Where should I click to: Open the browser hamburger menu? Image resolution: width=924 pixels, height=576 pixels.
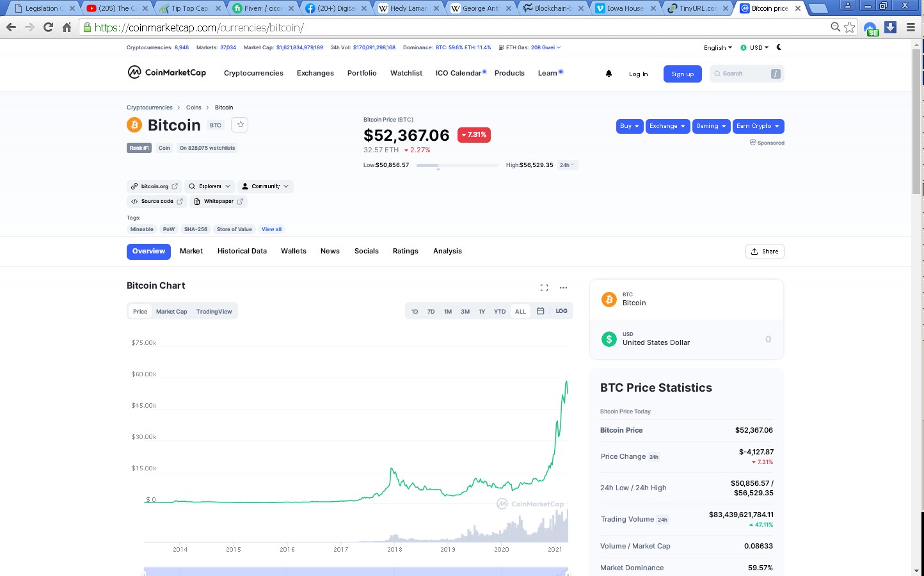coord(911,28)
